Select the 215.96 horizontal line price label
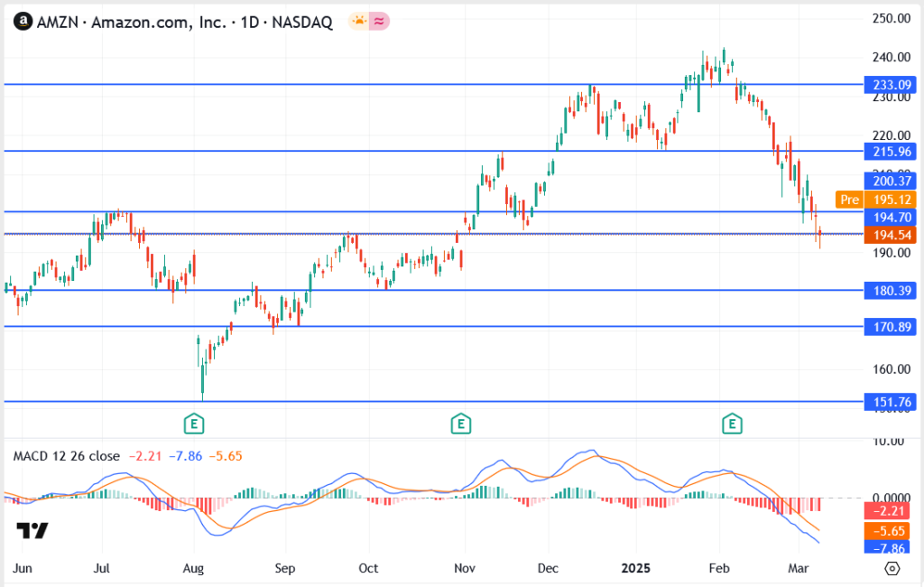 point(889,151)
